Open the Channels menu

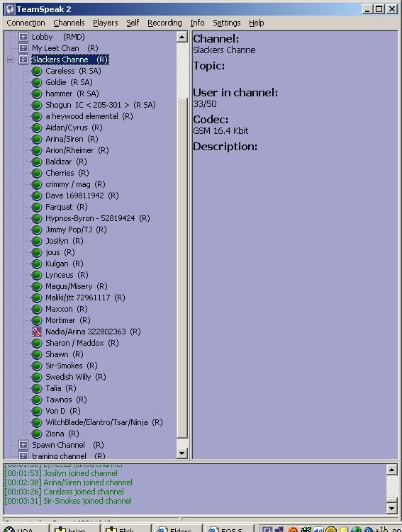coord(69,23)
